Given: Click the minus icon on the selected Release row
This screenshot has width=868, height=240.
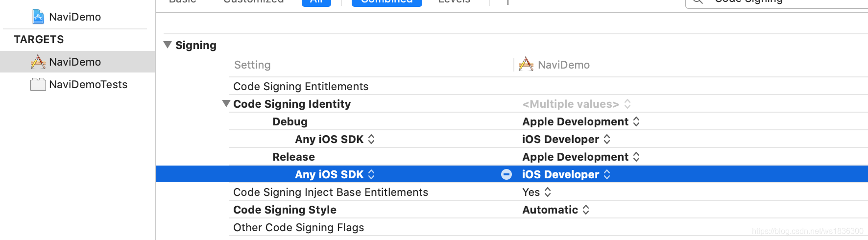Looking at the screenshot, I should [506, 174].
